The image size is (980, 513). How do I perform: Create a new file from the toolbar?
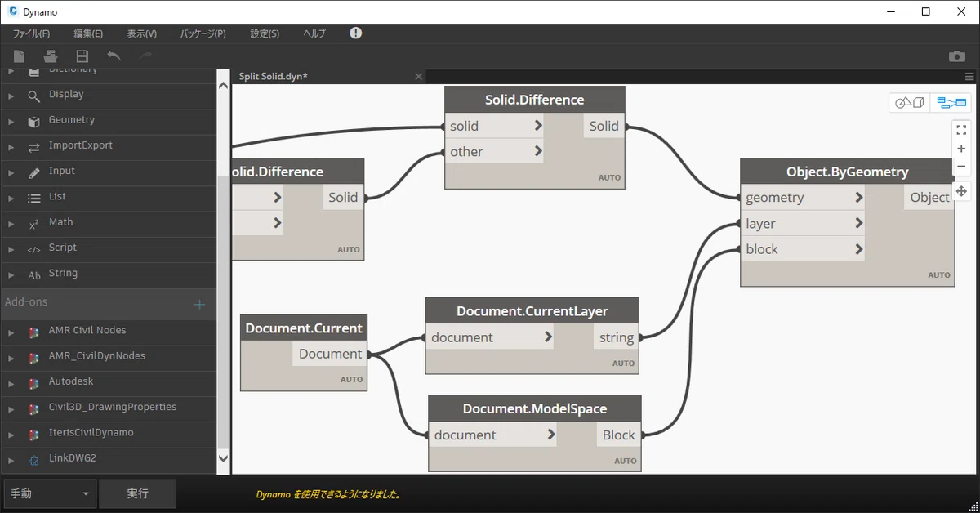pyautogui.click(x=19, y=56)
